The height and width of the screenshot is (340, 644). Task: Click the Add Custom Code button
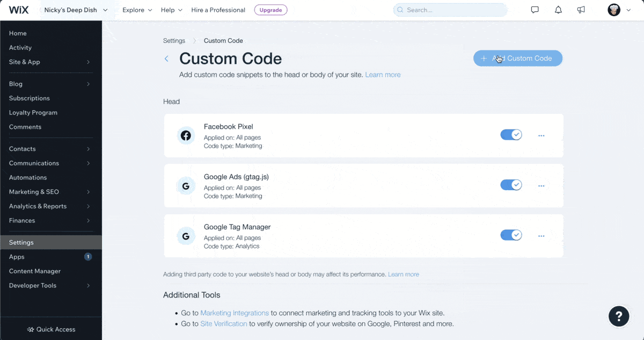(x=517, y=58)
